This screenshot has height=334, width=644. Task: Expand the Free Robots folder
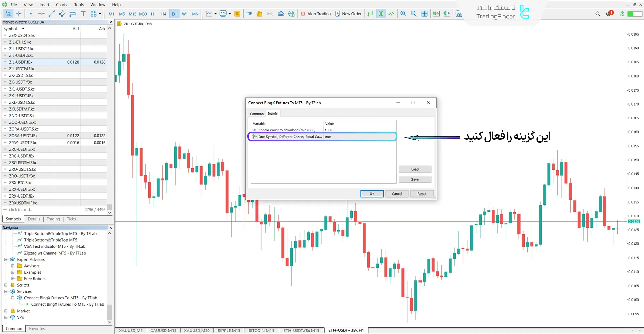click(13, 278)
